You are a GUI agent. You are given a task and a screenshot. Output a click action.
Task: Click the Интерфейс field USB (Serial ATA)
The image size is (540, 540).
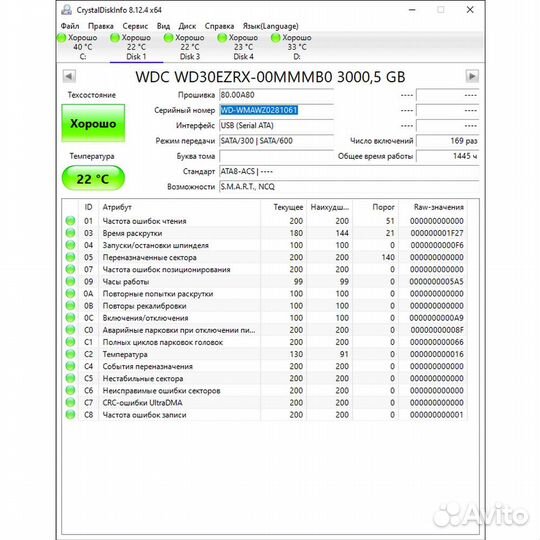(277, 125)
